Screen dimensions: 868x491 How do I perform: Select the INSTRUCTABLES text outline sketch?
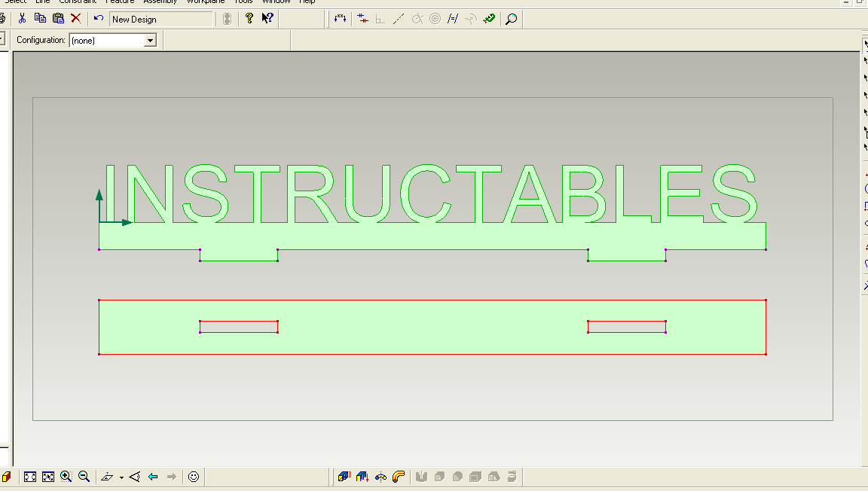[x=432, y=194]
